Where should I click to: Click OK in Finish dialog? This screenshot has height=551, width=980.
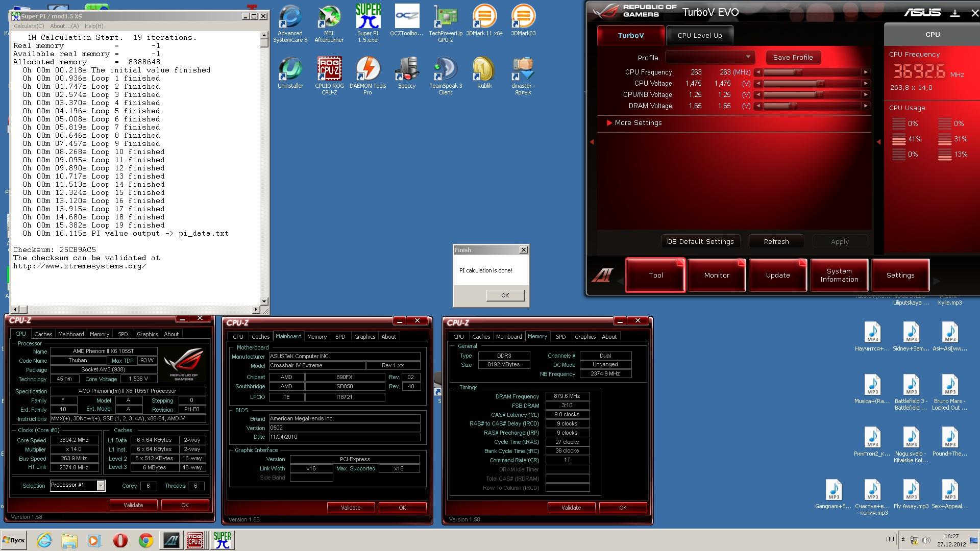point(505,295)
